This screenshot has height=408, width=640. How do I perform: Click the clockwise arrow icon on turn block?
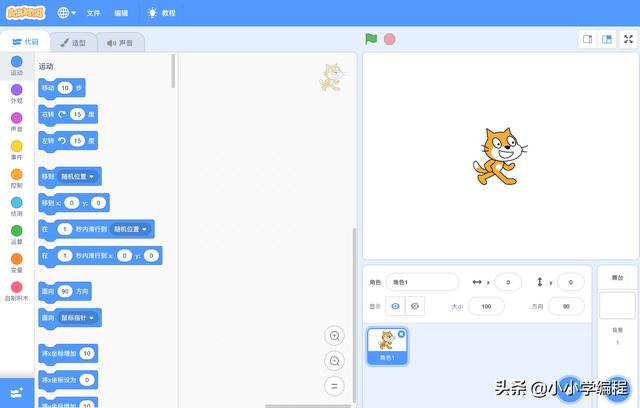62,114
